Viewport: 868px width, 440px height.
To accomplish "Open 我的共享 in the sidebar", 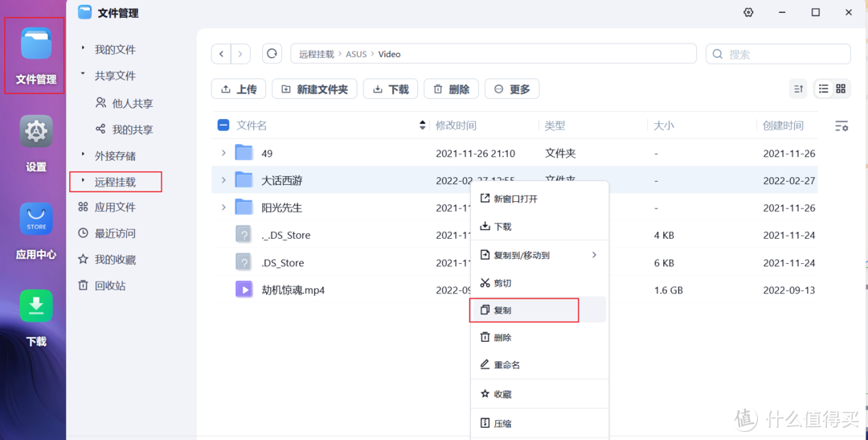I will tap(124, 130).
